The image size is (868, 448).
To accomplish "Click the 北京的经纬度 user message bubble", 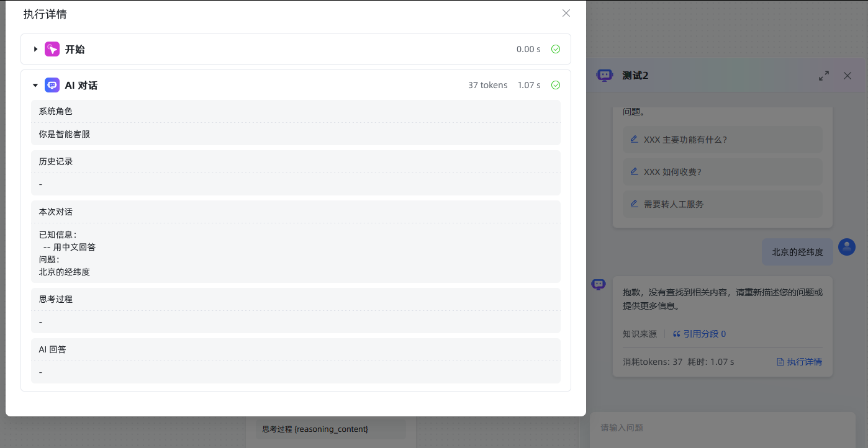I will point(797,252).
